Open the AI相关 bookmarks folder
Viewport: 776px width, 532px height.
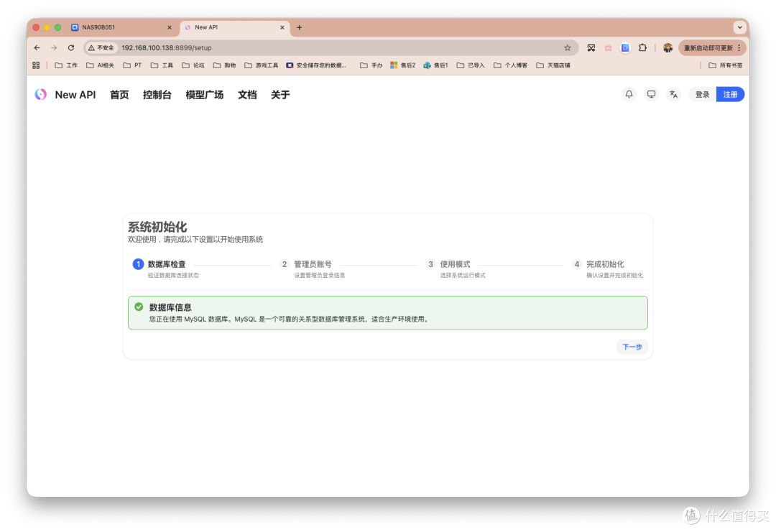pyautogui.click(x=101, y=65)
